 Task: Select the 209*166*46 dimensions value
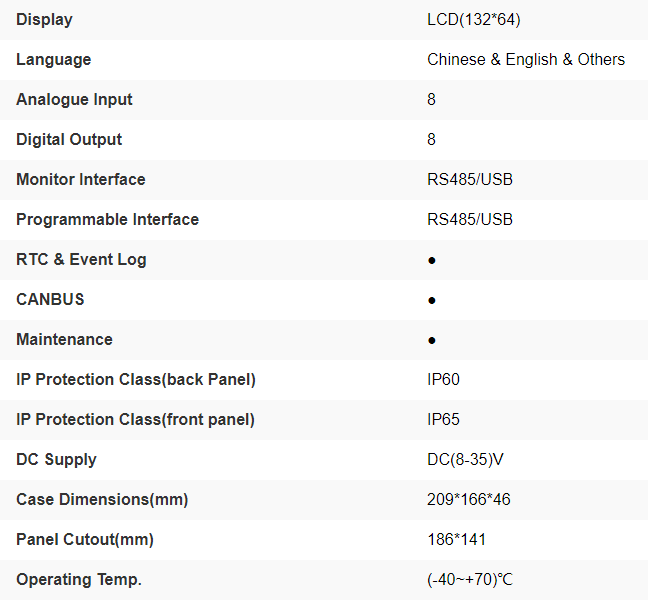[468, 500]
